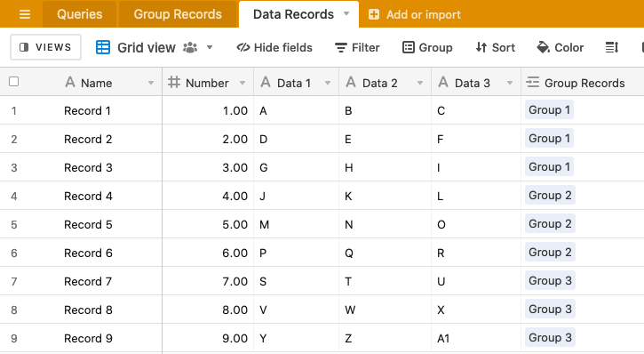Viewport: 644px width, 354px height.
Task: Click the Group Records column header
Action: 583,83
